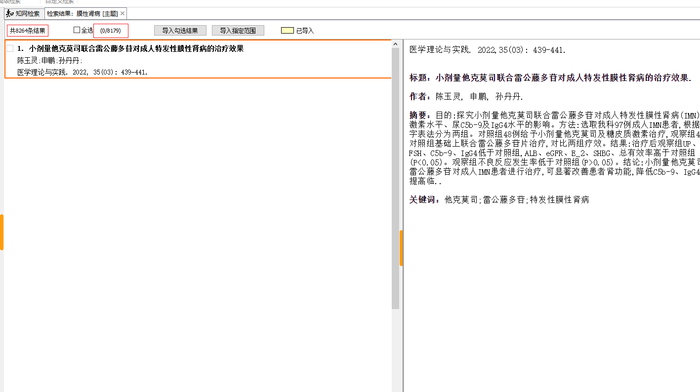Close the 检索结果 膜性肾病 tab
This screenshot has width=700, height=392.
pos(123,14)
